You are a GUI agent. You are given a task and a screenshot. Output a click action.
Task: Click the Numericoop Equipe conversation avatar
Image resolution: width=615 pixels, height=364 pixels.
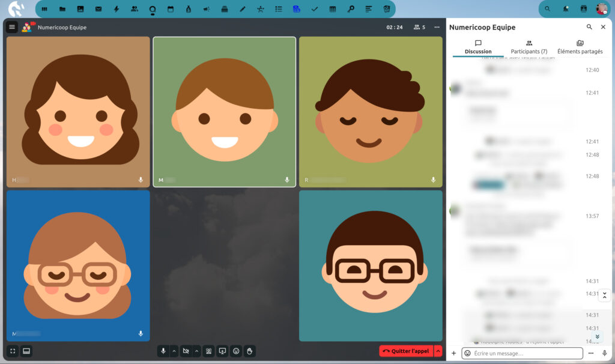[27, 27]
